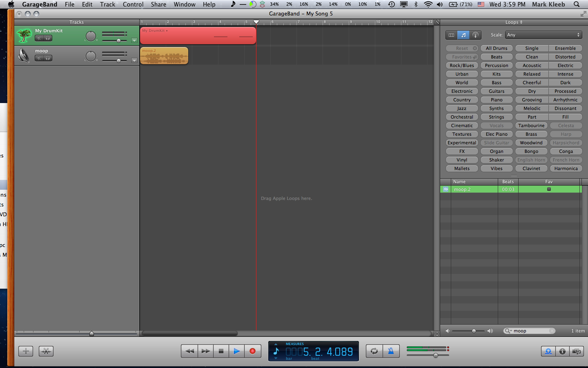Open the Control menu
Viewport: 588px width, 368px height.
tap(133, 4)
